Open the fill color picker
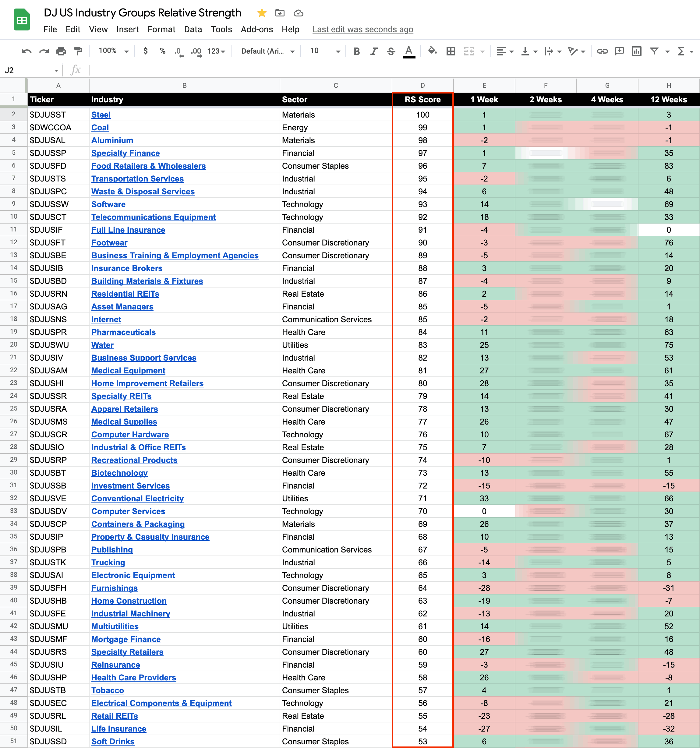The image size is (700, 748). click(433, 51)
